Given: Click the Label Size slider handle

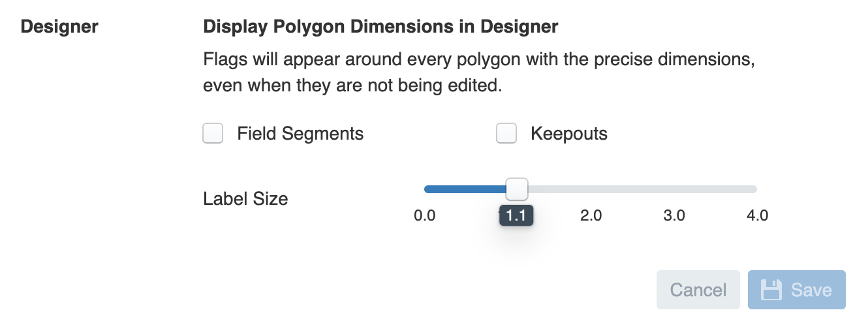Looking at the screenshot, I should tap(517, 189).
